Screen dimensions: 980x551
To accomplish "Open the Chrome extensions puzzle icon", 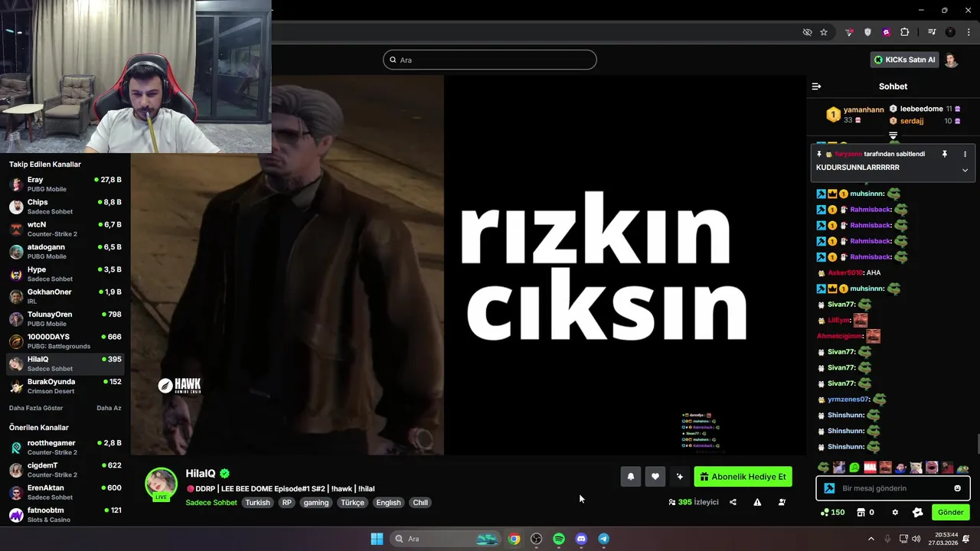I will click(x=905, y=32).
